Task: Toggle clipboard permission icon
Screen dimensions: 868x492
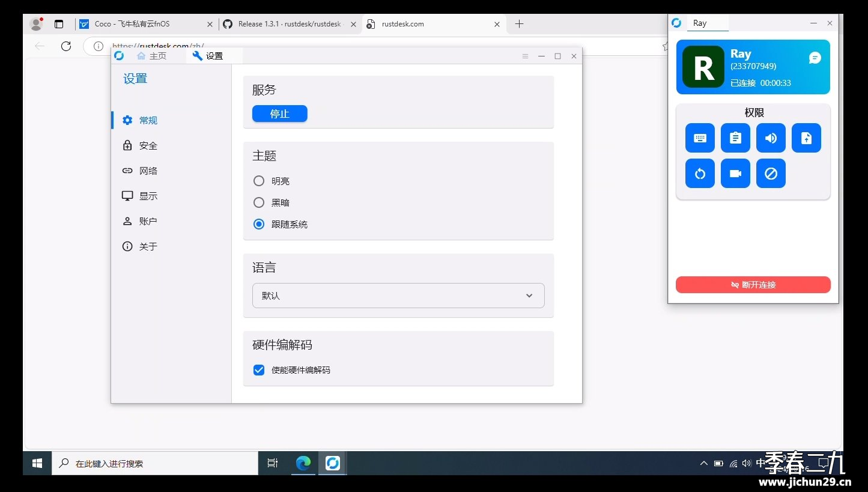Action: click(x=735, y=138)
